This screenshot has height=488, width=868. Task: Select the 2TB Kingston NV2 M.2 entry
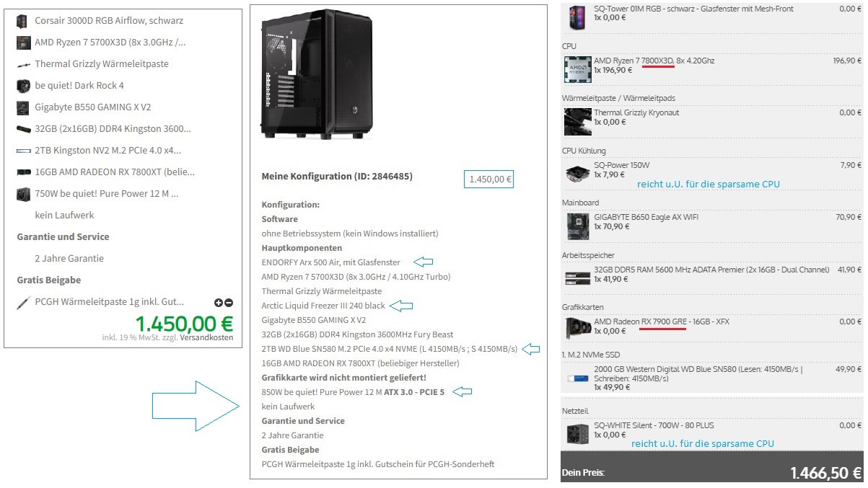point(108,151)
